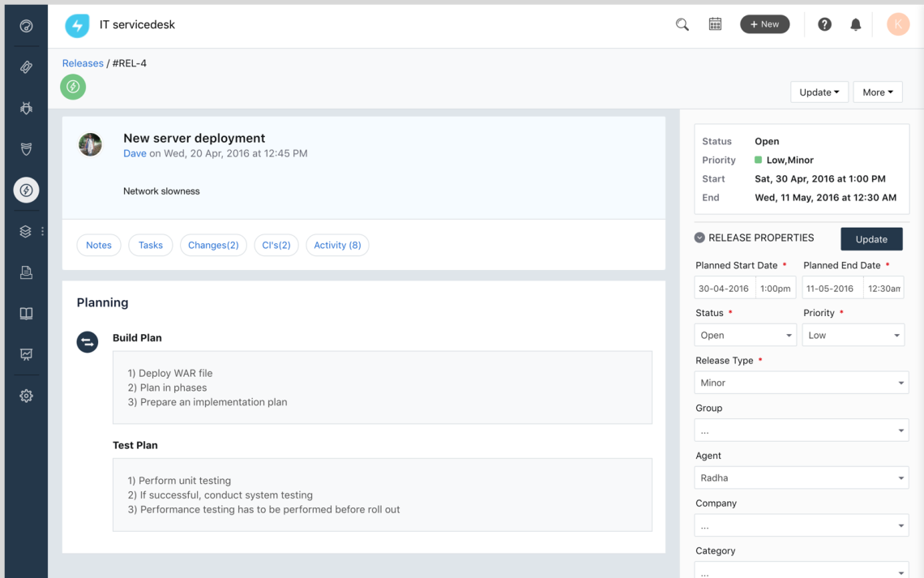Switch to the Changes(2) tab
The height and width of the screenshot is (578, 924).
click(x=213, y=245)
